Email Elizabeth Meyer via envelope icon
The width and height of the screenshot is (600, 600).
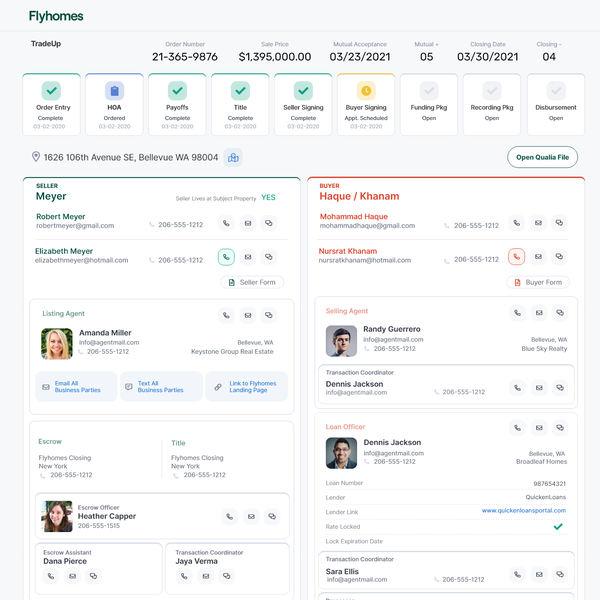(x=248, y=257)
